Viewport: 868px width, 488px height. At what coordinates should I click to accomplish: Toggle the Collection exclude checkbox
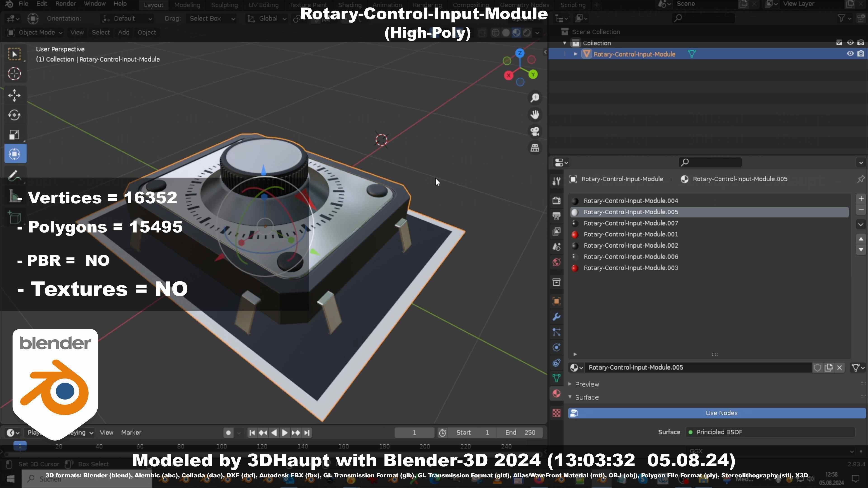pyautogui.click(x=839, y=43)
